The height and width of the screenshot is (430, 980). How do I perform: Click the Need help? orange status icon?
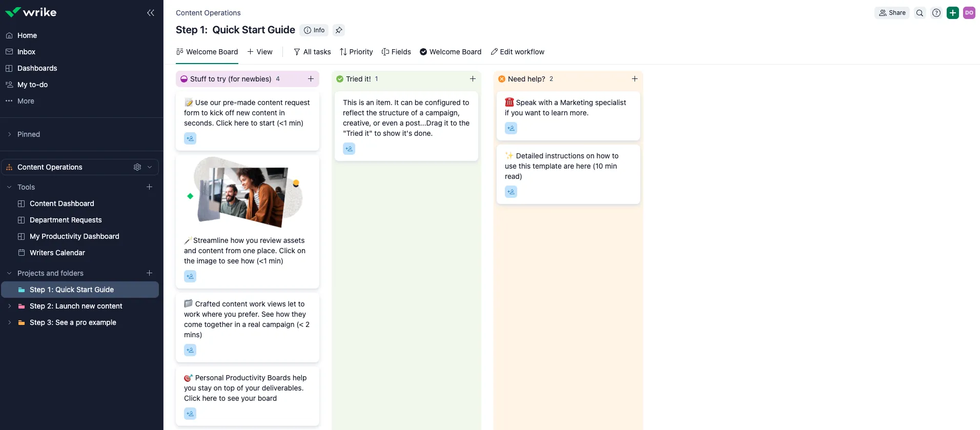point(502,79)
